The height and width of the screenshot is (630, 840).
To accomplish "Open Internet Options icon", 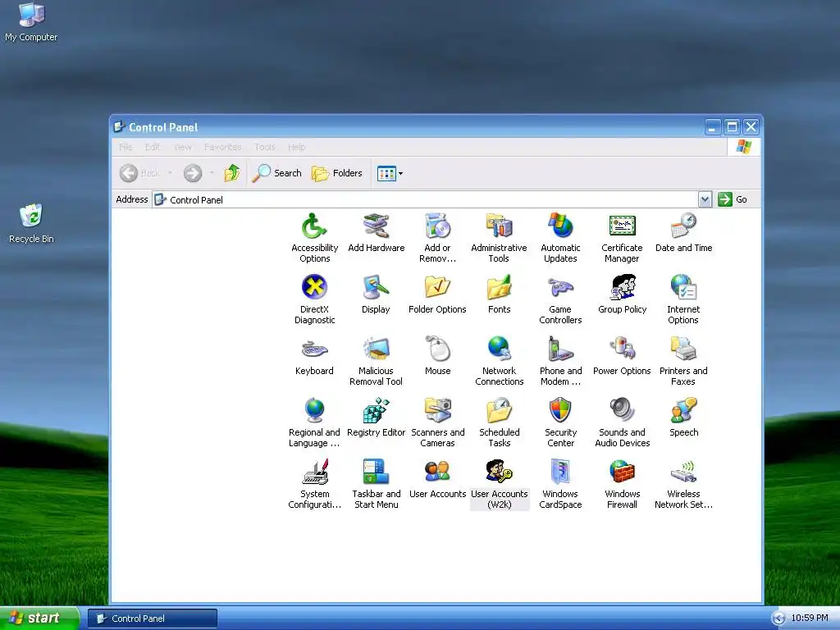I will (x=683, y=299).
